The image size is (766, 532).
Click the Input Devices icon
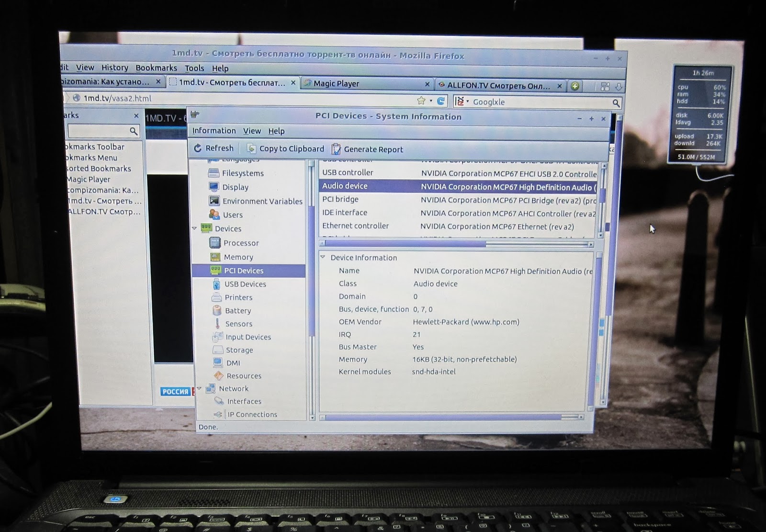click(x=218, y=337)
